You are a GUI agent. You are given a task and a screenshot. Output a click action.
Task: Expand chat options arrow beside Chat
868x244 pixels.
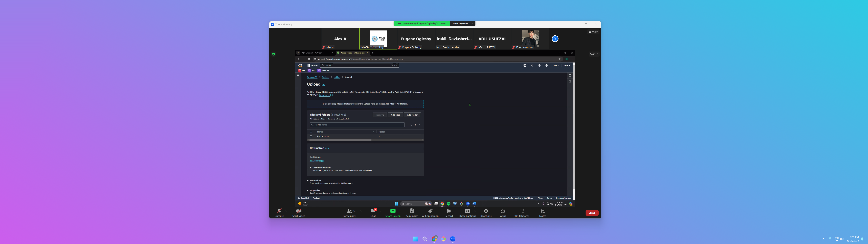(x=380, y=211)
